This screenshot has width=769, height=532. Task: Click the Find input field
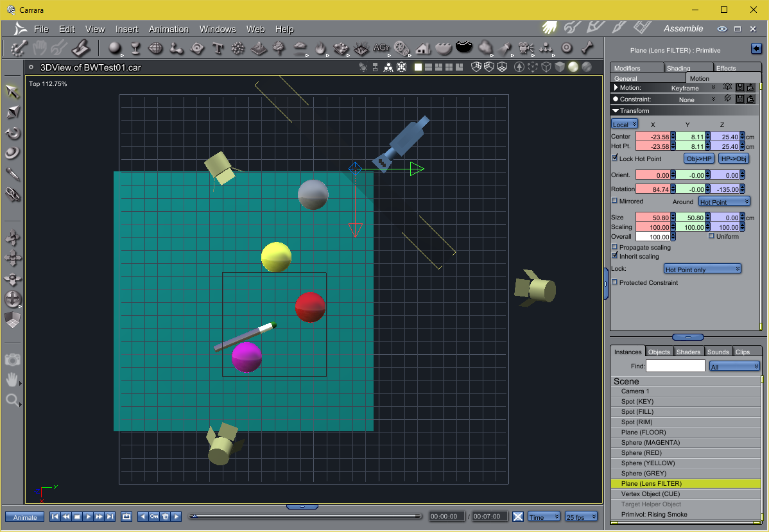tap(675, 366)
